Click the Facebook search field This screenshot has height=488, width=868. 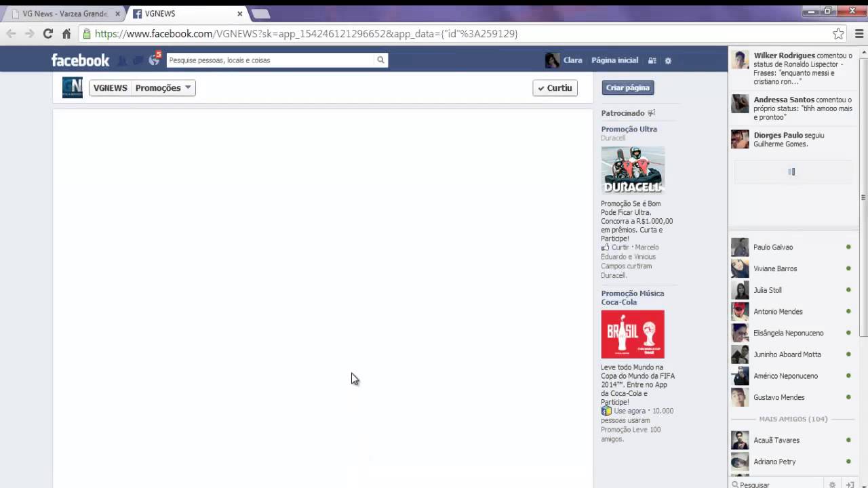(271, 60)
